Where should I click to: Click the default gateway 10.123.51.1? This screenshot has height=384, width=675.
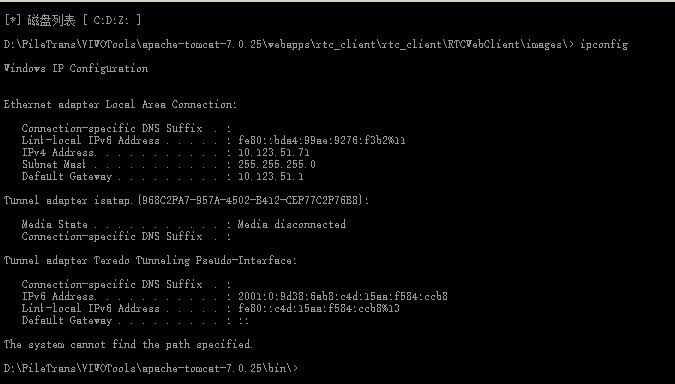coord(271,177)
